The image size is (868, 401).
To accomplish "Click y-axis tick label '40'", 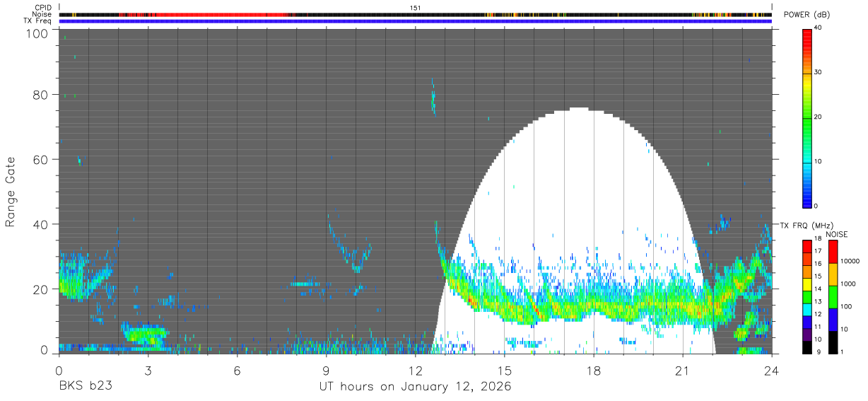I will click(40, 225).
